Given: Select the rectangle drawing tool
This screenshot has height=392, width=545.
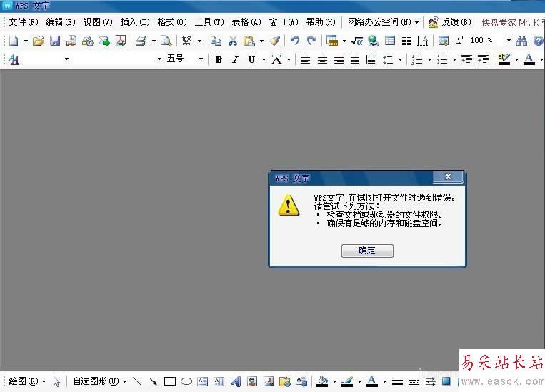Looking at the screenshot, I should pos(169,381).
